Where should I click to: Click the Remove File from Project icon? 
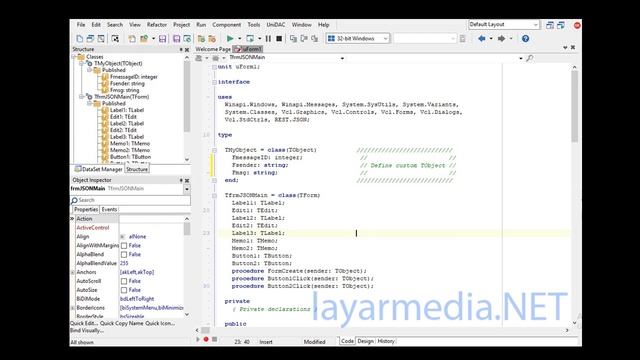pos(212,38)
